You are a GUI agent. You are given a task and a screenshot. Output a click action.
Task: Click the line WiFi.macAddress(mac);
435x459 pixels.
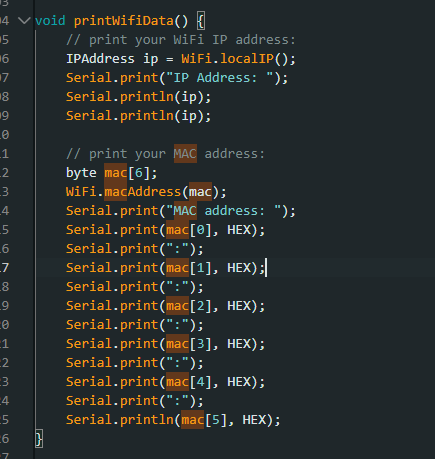[x=146, y=192]
